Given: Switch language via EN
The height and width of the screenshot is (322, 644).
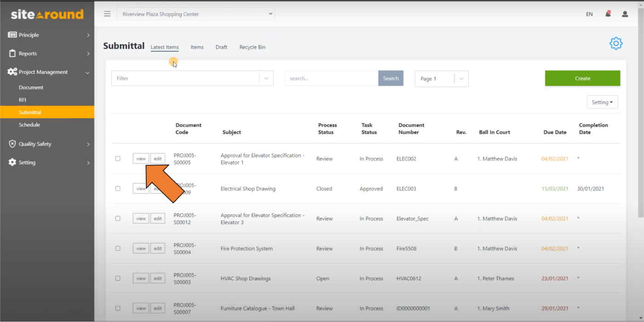Looking at the screenshot, I should click(x=589, y=14).
